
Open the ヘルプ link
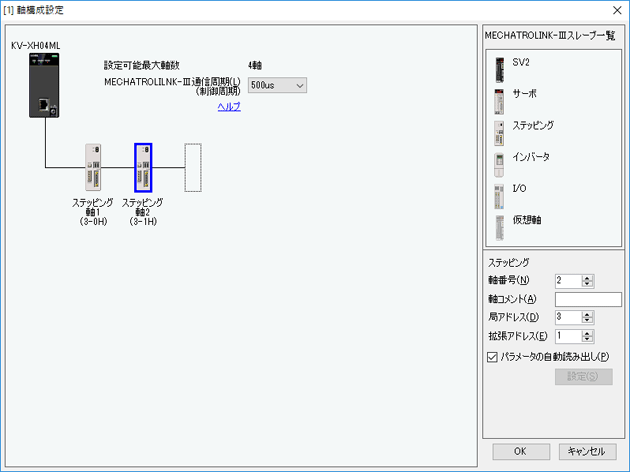click(229, 106)
